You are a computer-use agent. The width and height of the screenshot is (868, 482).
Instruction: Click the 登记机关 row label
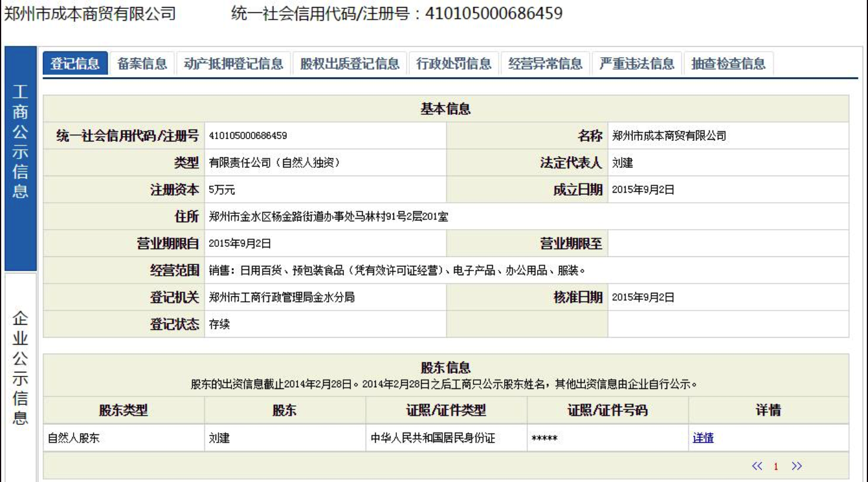click(175, 298)
